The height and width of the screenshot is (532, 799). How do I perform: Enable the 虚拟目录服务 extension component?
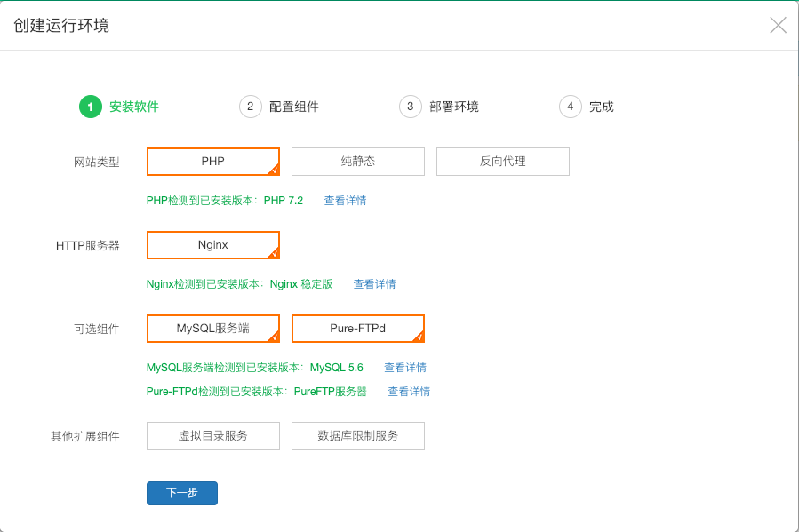pos(213,436)
